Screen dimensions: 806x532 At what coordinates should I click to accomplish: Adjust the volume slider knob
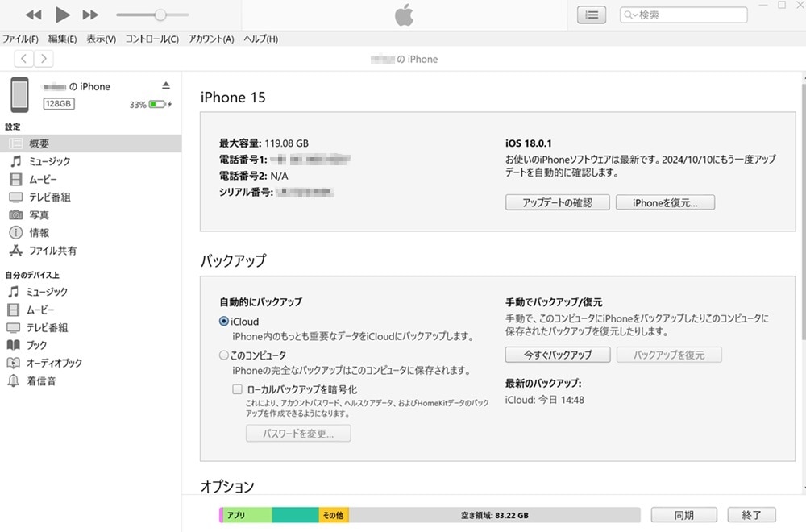[160, 15]
